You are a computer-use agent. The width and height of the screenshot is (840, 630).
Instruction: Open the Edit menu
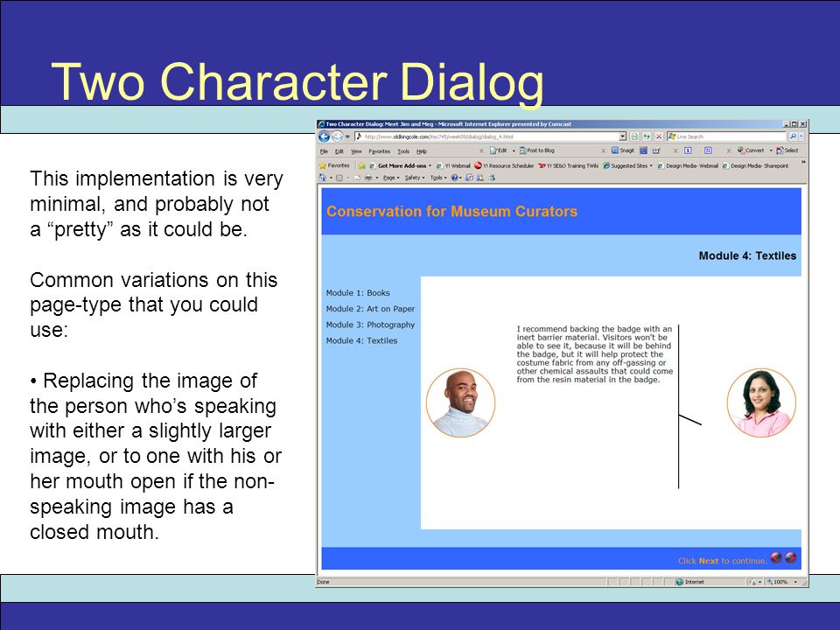(x=339, y=151)
